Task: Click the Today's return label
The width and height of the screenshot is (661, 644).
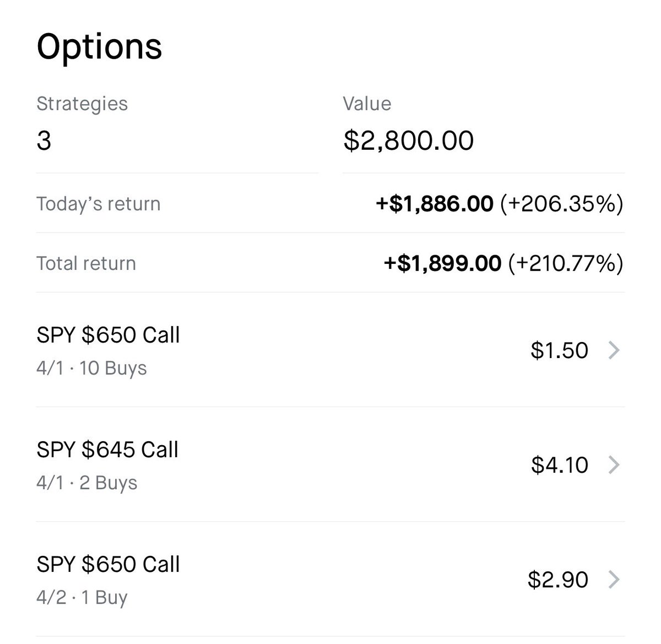Action: [99, 204]
